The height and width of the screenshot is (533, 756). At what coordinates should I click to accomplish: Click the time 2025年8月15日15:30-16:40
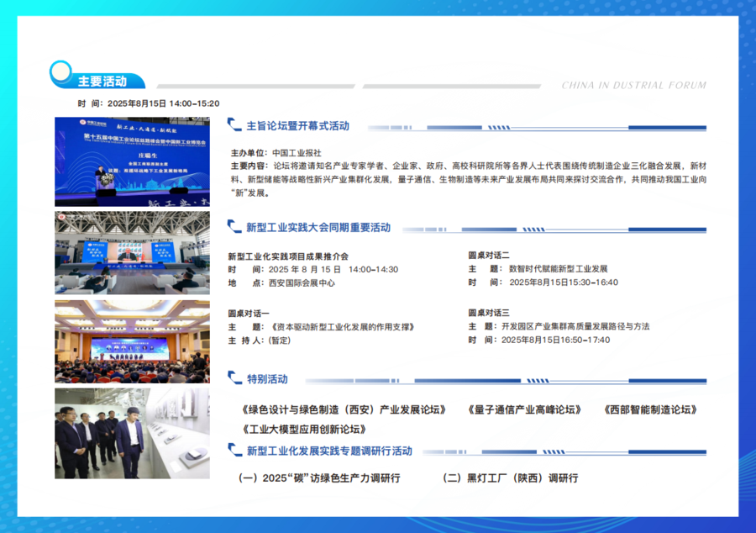pyautogui.click(x=564, y=282)
